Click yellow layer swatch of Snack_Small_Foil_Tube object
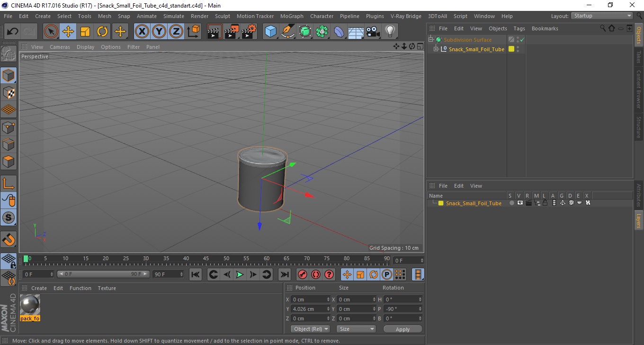Viewport: 644px width, 345px height. 511,49
